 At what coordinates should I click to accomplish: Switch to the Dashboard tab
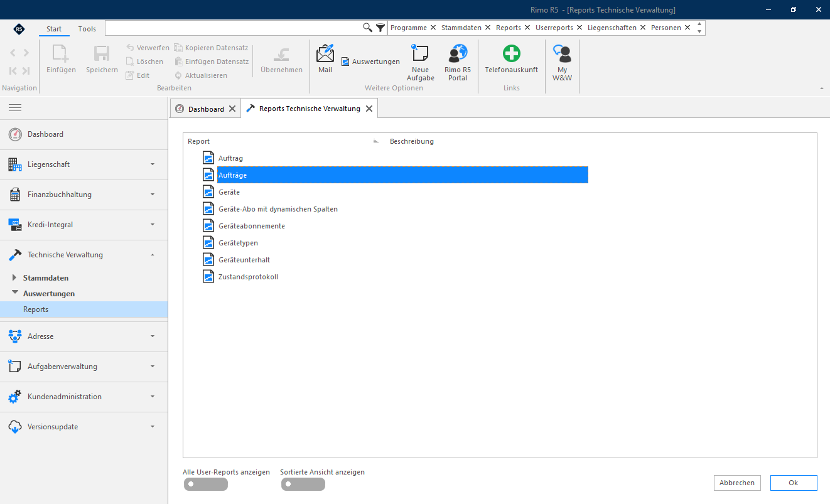(206, 109)
